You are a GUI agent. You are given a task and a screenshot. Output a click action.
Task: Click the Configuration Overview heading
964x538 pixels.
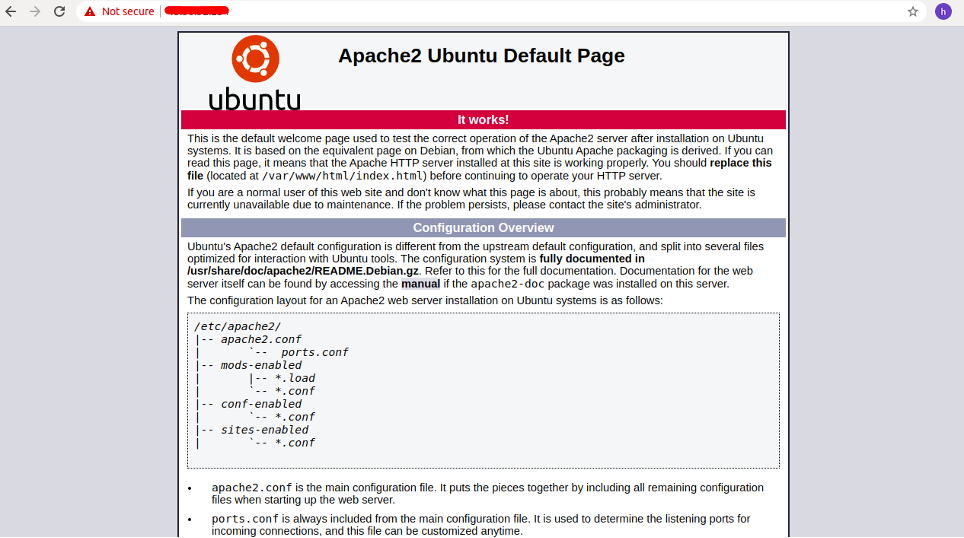(483, 227)
